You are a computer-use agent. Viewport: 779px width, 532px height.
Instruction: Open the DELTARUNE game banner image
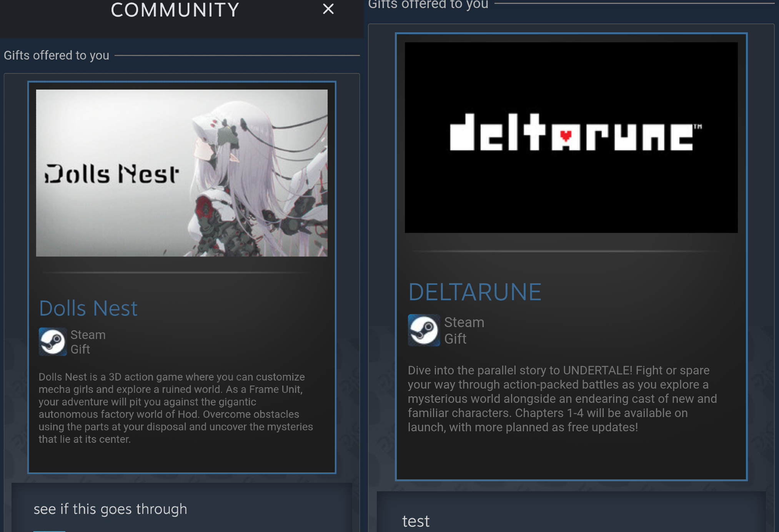pyautogui.click(x=571, y=138)
